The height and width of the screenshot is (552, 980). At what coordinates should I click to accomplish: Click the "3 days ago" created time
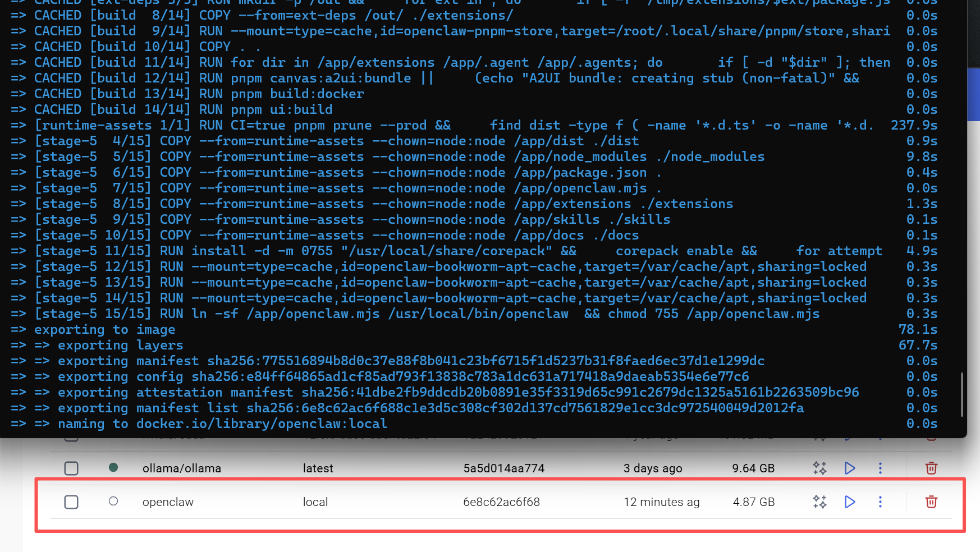(x=653, y=468)
